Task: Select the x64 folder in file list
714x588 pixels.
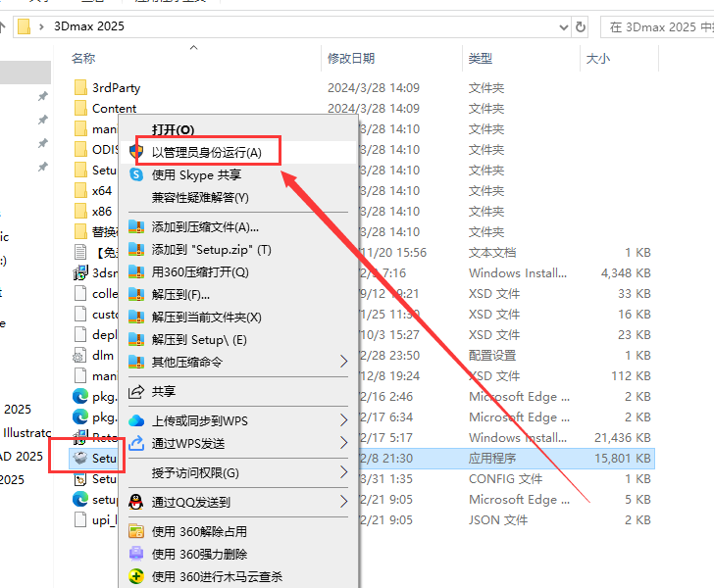Action: point(101,191)
